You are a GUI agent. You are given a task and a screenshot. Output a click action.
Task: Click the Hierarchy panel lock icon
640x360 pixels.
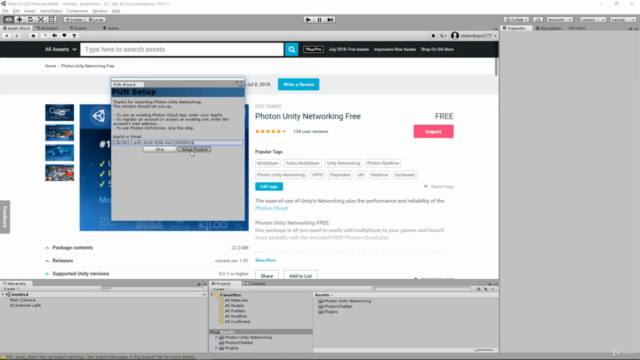[x=199, y=284]
